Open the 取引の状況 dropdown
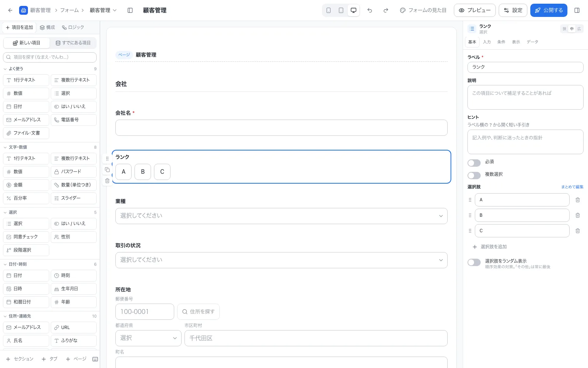 pos(282,260)
